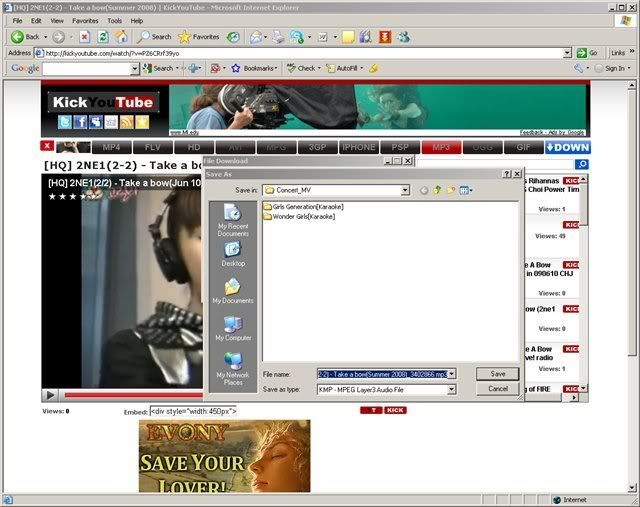Screen dimensions: 640x507
Task: Select the FLV format tab
Action: click(x=153, y=147)
